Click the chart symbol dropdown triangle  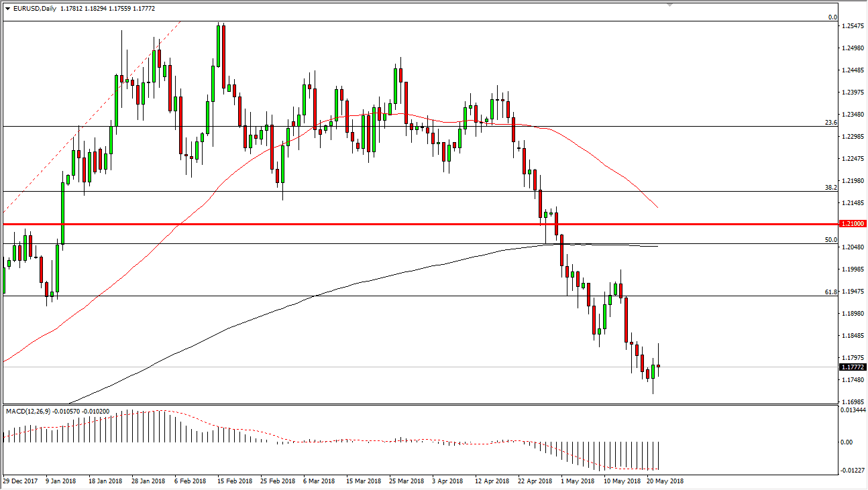(7, 8)
